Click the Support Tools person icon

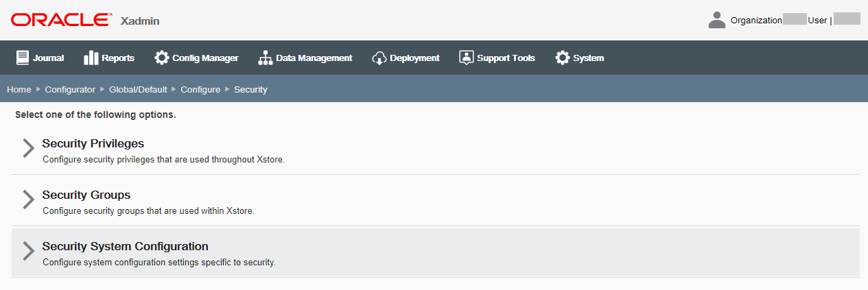[467, 58]
